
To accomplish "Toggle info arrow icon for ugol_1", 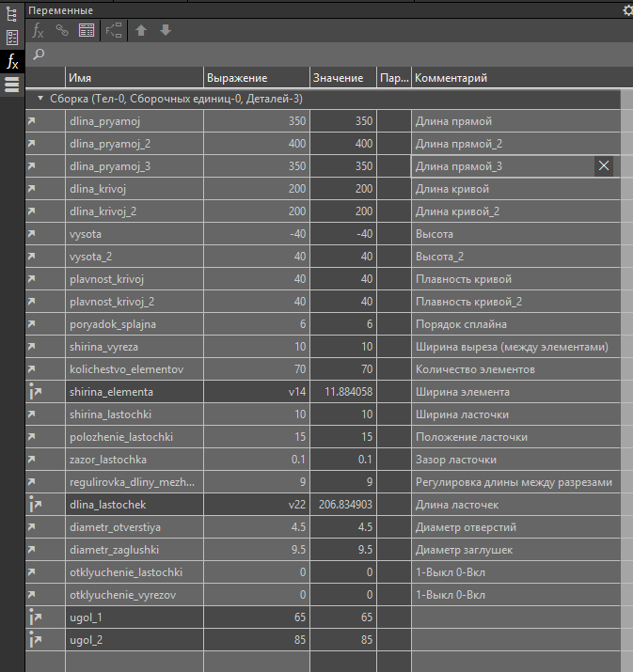I will click(x=36, y=617).
